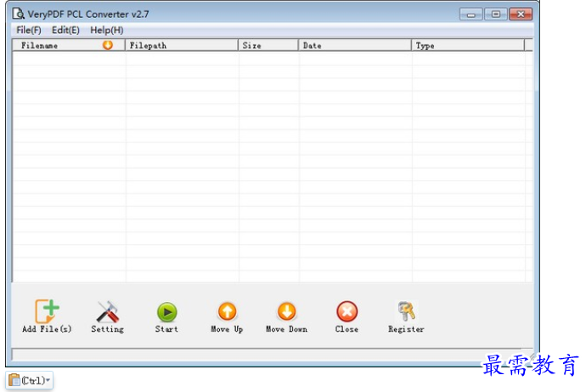Click the red Close icon in toolbar

click(347, 312)
